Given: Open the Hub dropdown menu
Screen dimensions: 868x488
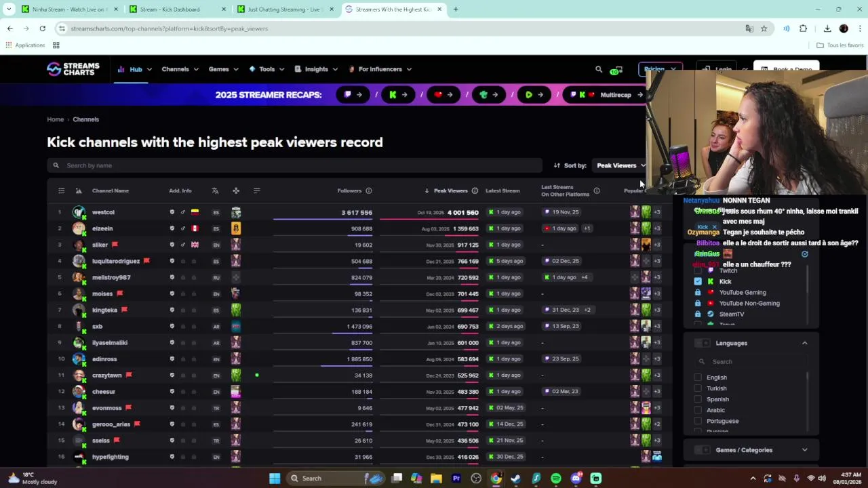Looking at the screenshot, I should coord(134,69).
